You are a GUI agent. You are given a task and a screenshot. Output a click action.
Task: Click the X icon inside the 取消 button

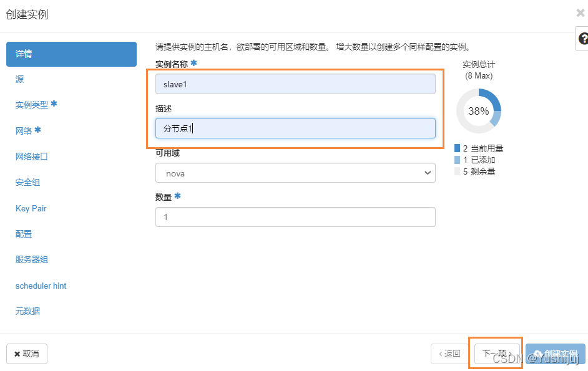(x=17, y=354)
